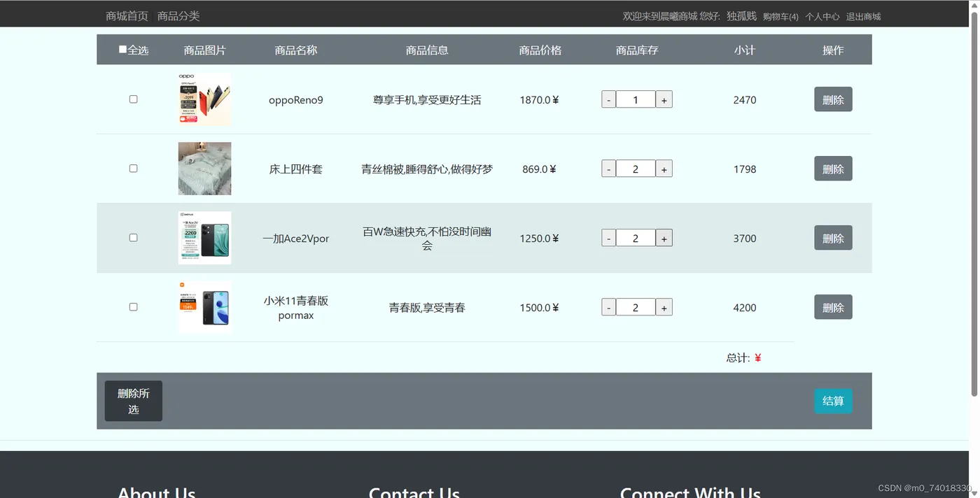Remove 一加Ace2Vpor with its 删除 button
This screenshot has width=980, height=498.
833,238
